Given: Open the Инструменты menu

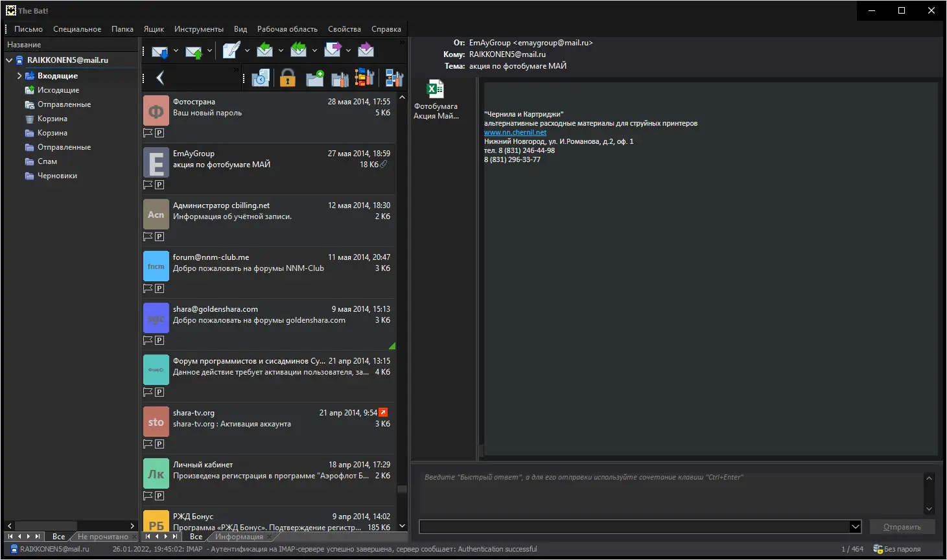Looking at the screenshot, I should pyautogui.click(x=199, y=29).
